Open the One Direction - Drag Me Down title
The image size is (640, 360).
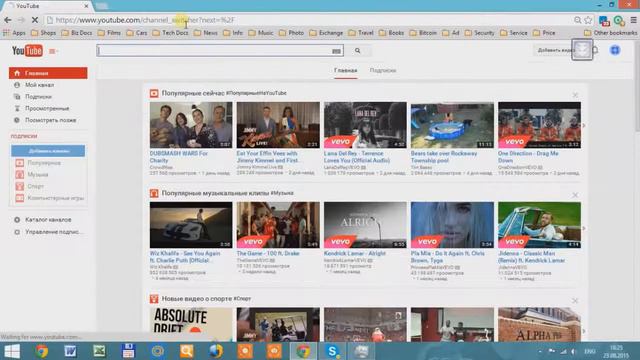click(x=528, y=157)
